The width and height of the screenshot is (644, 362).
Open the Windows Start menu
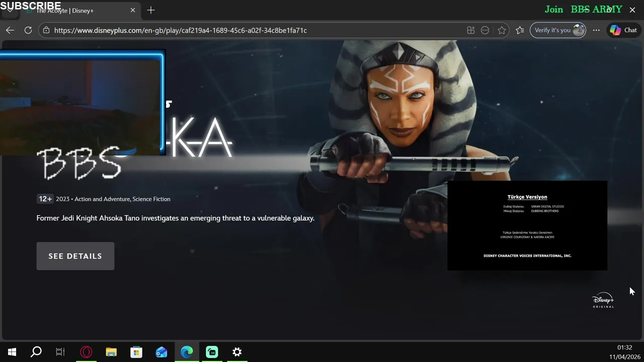tap(12, 352)
